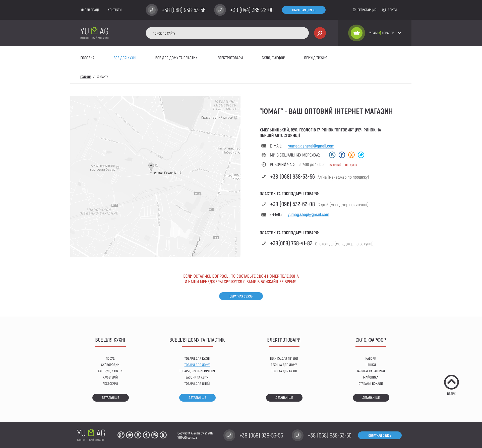Click the Google Plus icon in footer

click(121, 435)
